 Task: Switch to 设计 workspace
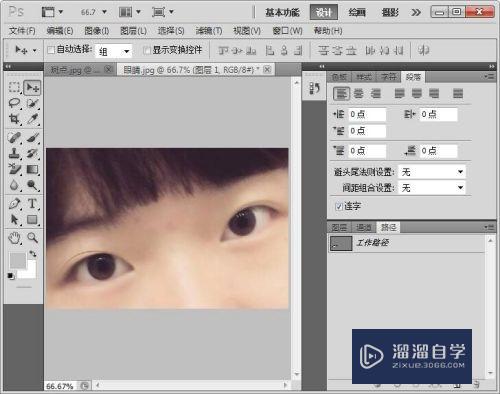click(x=324, y=13)
